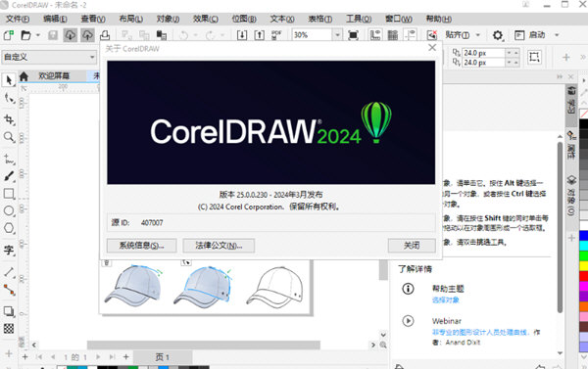Image resolution: width=588 pixels, height=369 pixels.
Task: Open the 启动 launch dropdown
Action: click(x=557, y=35)
